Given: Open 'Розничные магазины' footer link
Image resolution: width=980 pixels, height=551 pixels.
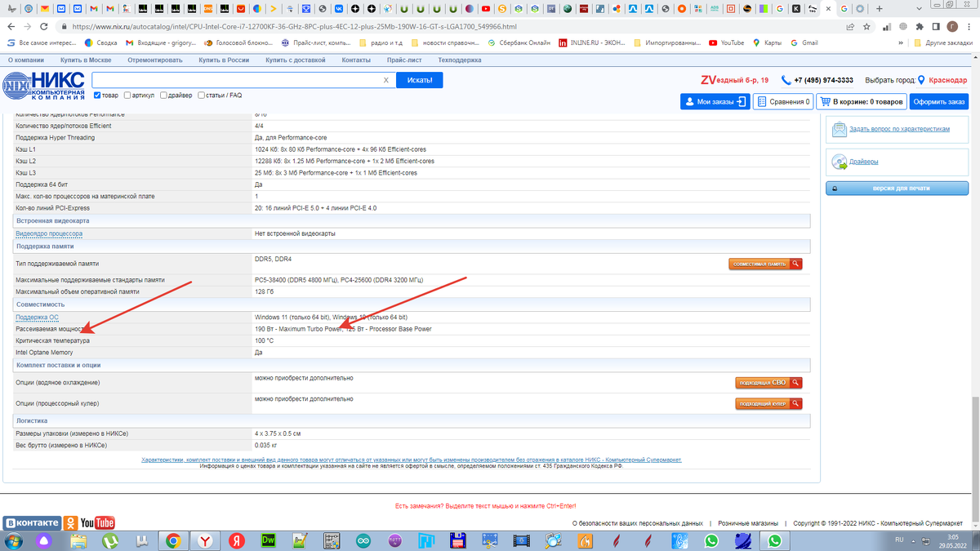Looking at the screenshot, I should click(748, 523).
